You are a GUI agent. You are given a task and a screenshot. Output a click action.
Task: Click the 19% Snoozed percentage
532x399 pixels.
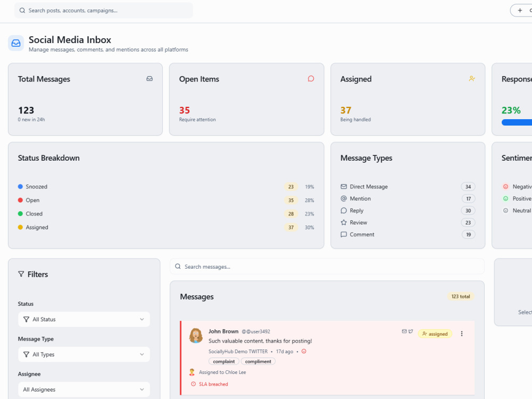tap(310, 187)
